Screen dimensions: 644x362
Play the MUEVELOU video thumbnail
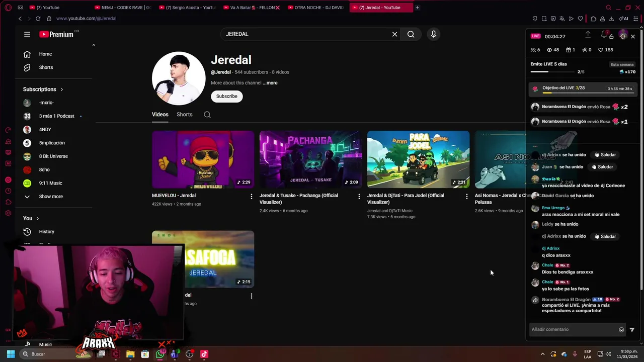203,159
